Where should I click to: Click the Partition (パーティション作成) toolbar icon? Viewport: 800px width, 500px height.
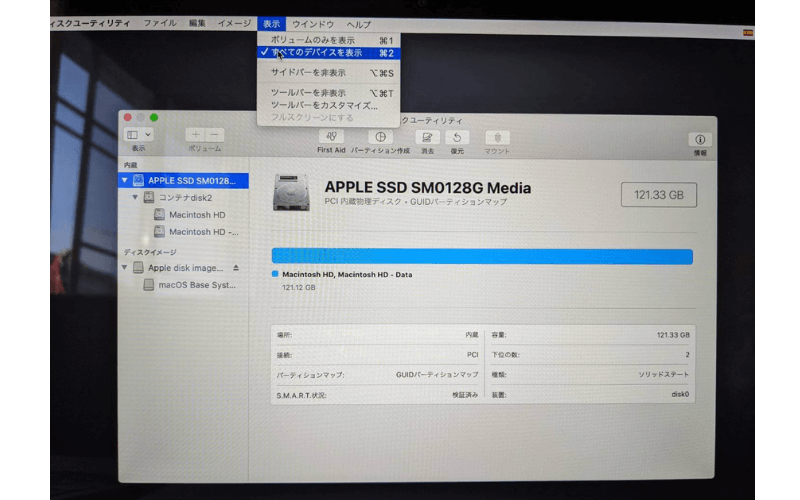tap(380, 137)
